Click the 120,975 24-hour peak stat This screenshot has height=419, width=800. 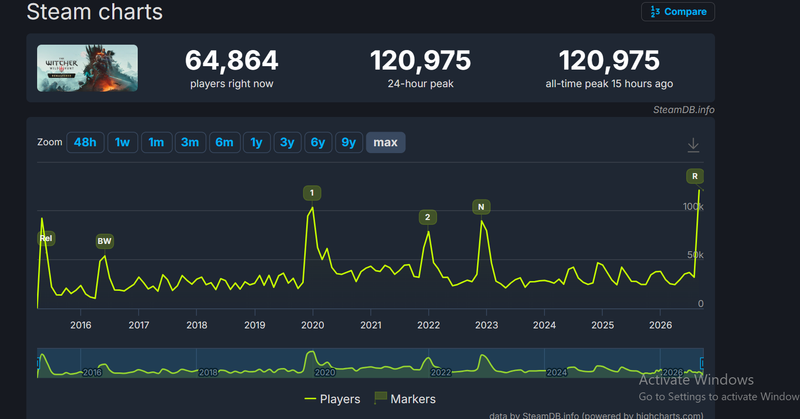[420, 68]
